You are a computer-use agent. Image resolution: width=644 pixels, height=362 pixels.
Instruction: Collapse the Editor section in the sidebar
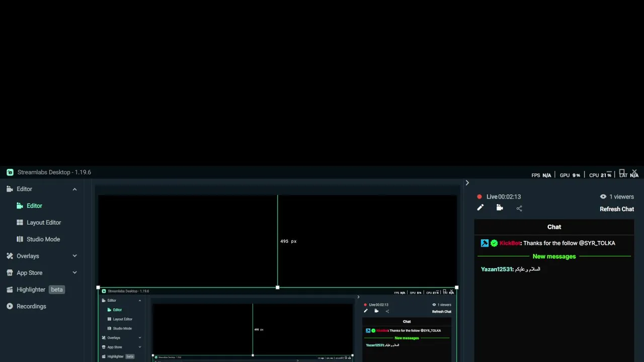click(x=74, y=189)
